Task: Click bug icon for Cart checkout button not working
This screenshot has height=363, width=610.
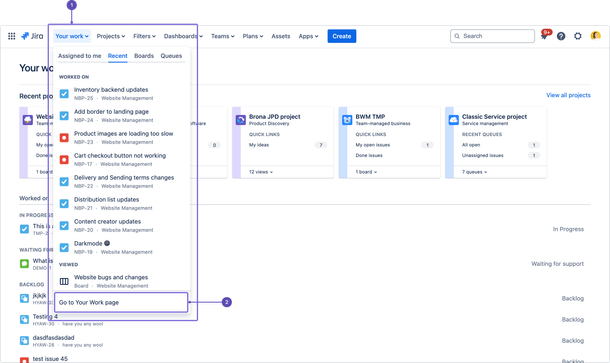Action: coord(64,160)
